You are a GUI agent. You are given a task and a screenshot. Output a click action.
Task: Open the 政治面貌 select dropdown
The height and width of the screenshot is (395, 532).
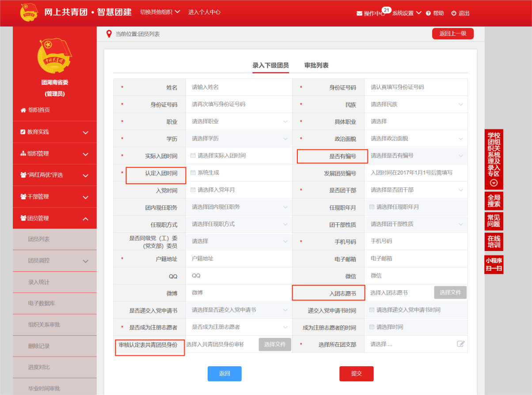tap(416, 139)
